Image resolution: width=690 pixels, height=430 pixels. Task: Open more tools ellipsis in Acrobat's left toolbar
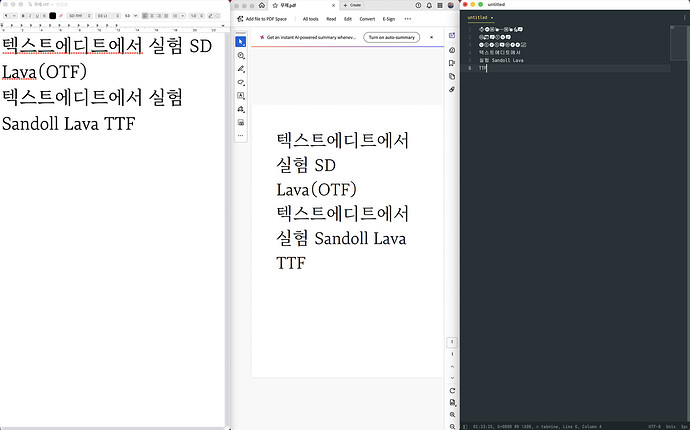(x=241, y=136)
